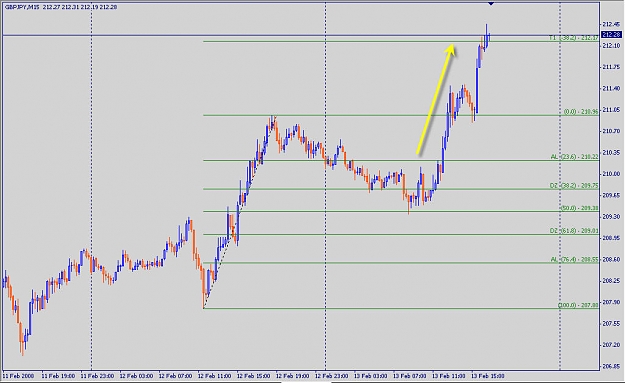Click the 211.75 price axis label
Image resolution: width=625 pixels, height=383 pixels.
611,67
